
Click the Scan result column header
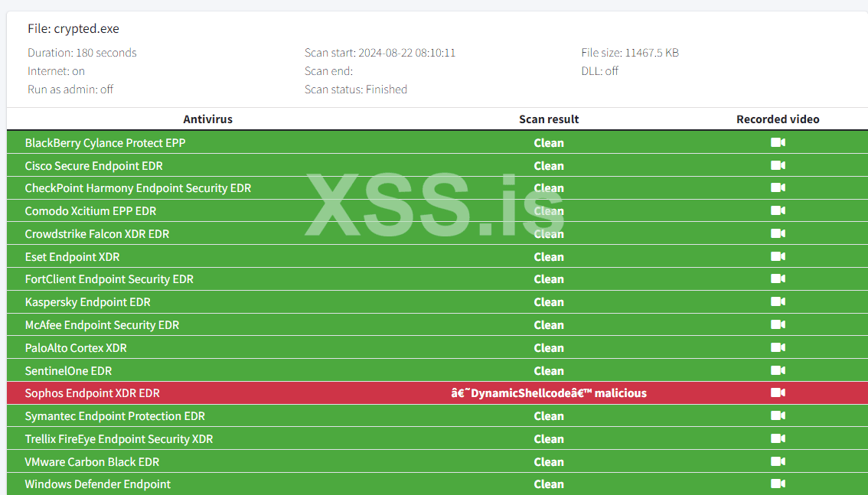(x=549, y=119)
